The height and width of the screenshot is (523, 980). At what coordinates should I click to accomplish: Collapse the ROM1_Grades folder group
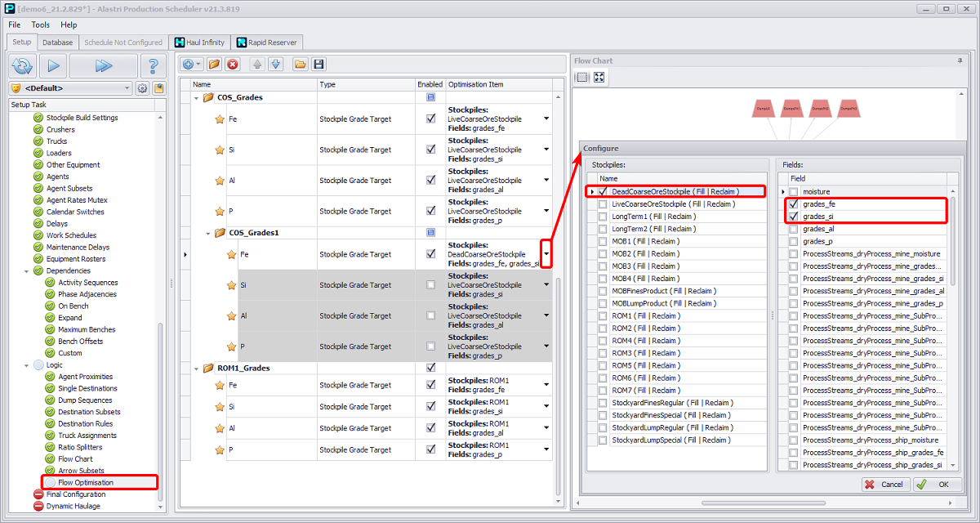tap(198, 369)
